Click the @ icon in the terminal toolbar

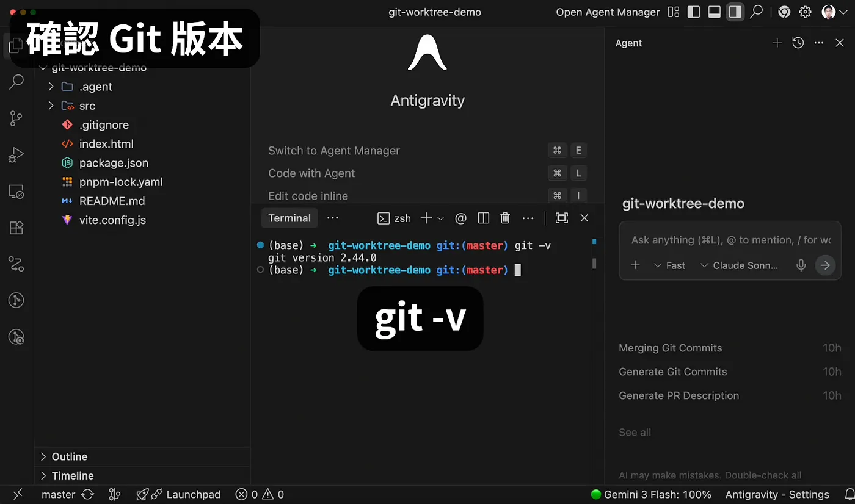(x=461, y=218)
